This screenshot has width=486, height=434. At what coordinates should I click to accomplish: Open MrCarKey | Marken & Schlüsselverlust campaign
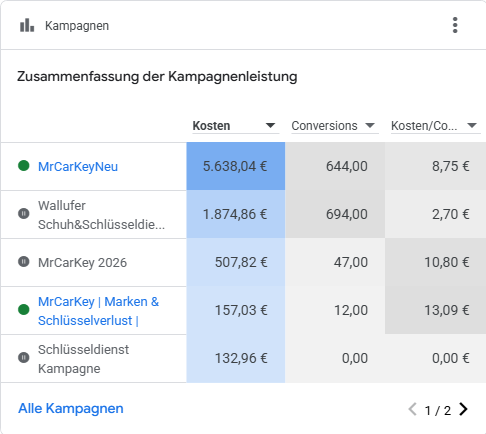tap(98, 311)
